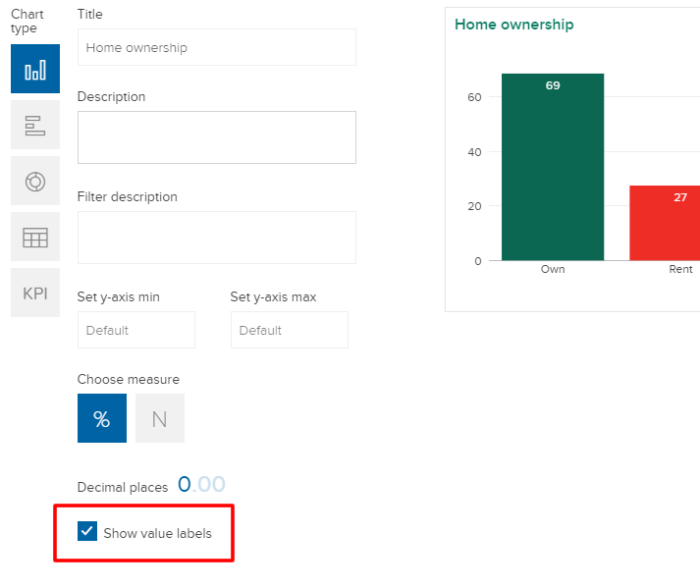Viewport: 700px width, 588px height.
Task: Choose the donut chart type
Action: (x=35, y=181)
